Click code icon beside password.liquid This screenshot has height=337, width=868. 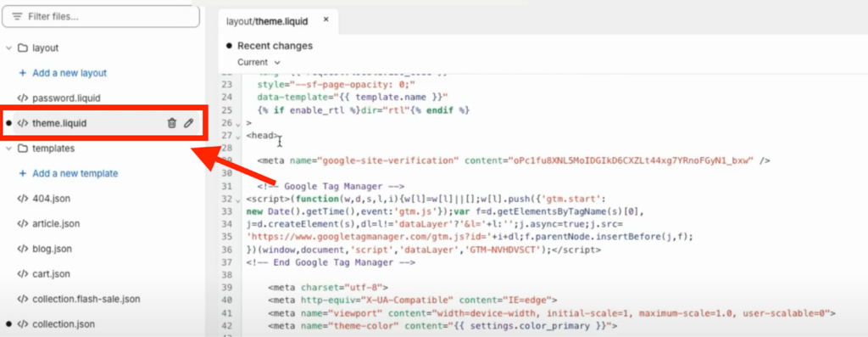(22, 98)
